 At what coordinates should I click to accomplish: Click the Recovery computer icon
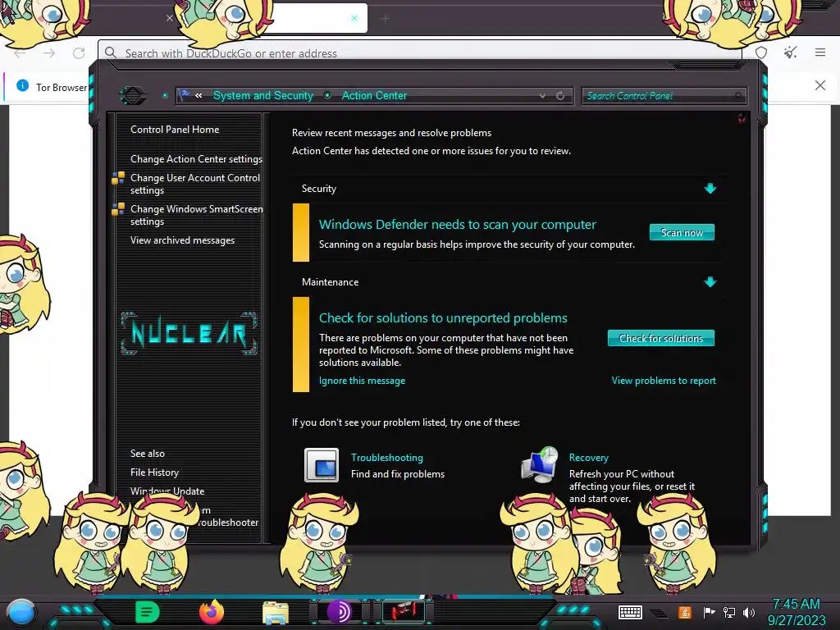540,464
